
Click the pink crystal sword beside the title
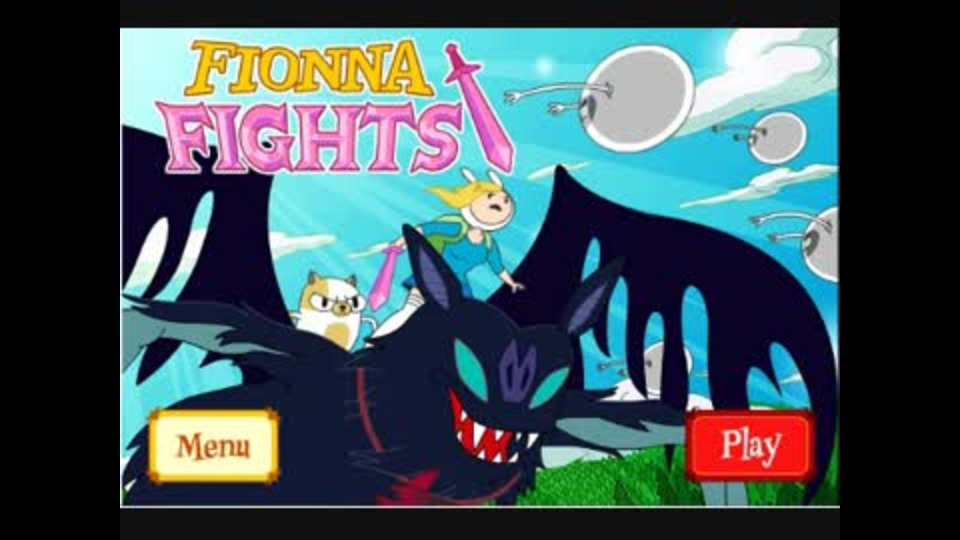pyautogui.click(x=481, y=107)
